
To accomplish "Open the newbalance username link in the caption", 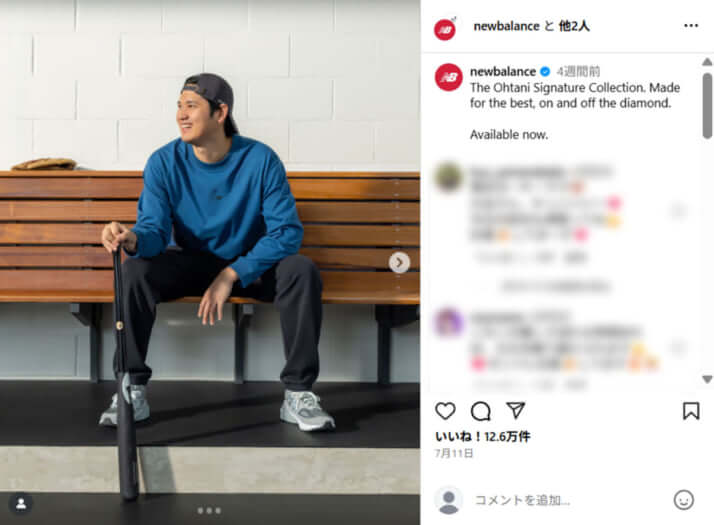I will pos(503,71).
